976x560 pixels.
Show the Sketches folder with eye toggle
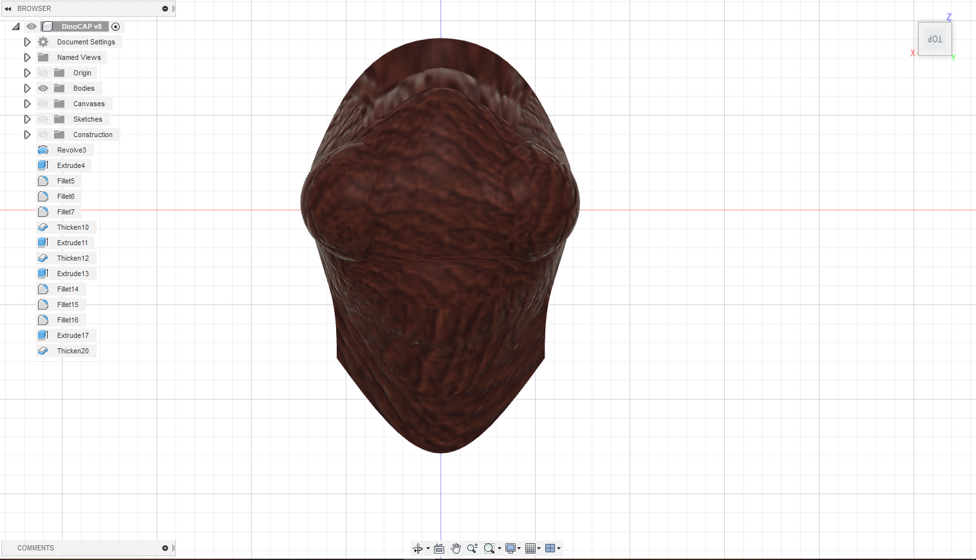click(x=43, y=119)
